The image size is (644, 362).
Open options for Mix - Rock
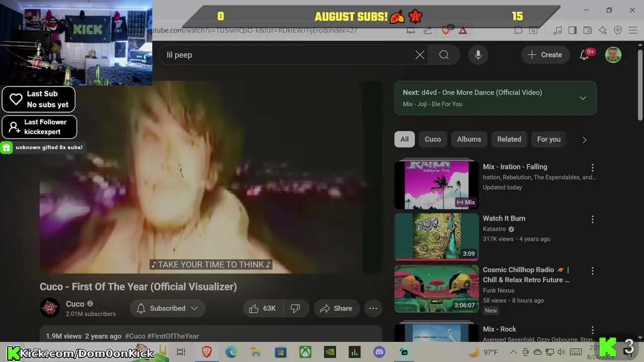click(592, 330)
